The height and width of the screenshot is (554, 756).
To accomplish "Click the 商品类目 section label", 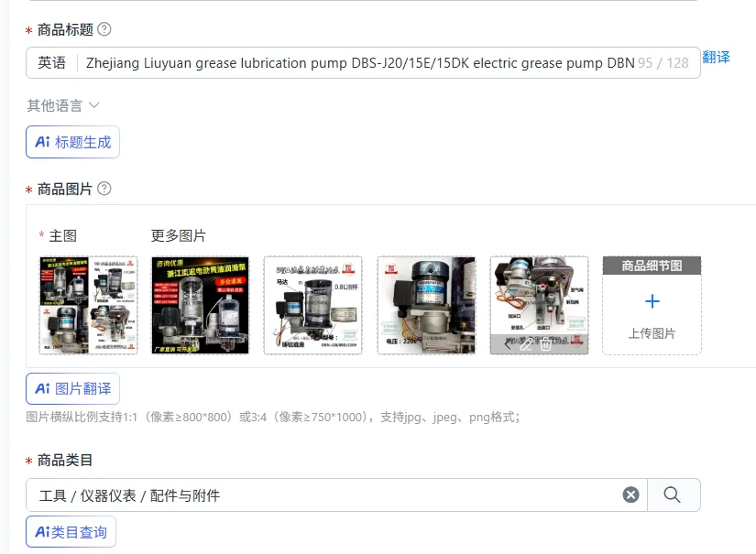I will coord(65,460).
